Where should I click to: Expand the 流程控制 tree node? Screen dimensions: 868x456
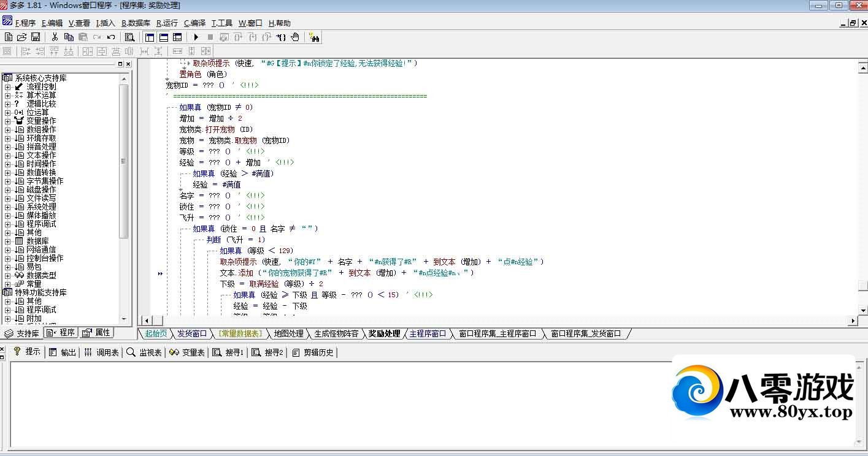pos(7,87)
